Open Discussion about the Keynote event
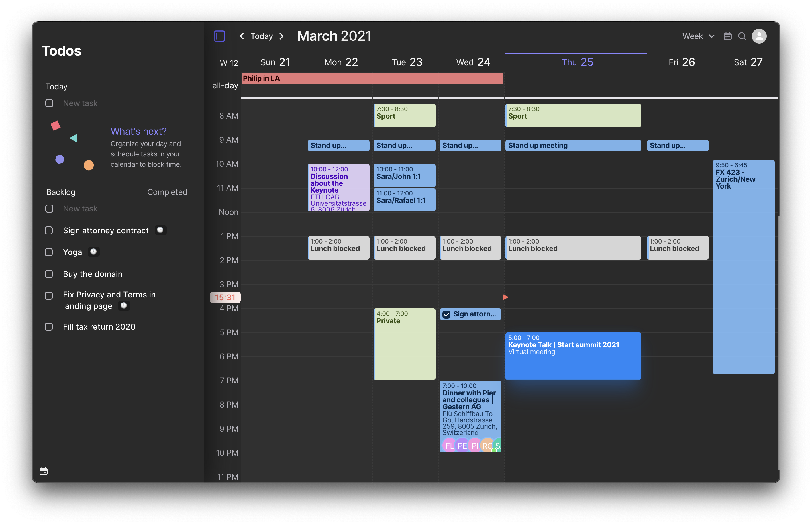This screenshot has width=812, height=525. coord(338,188)
